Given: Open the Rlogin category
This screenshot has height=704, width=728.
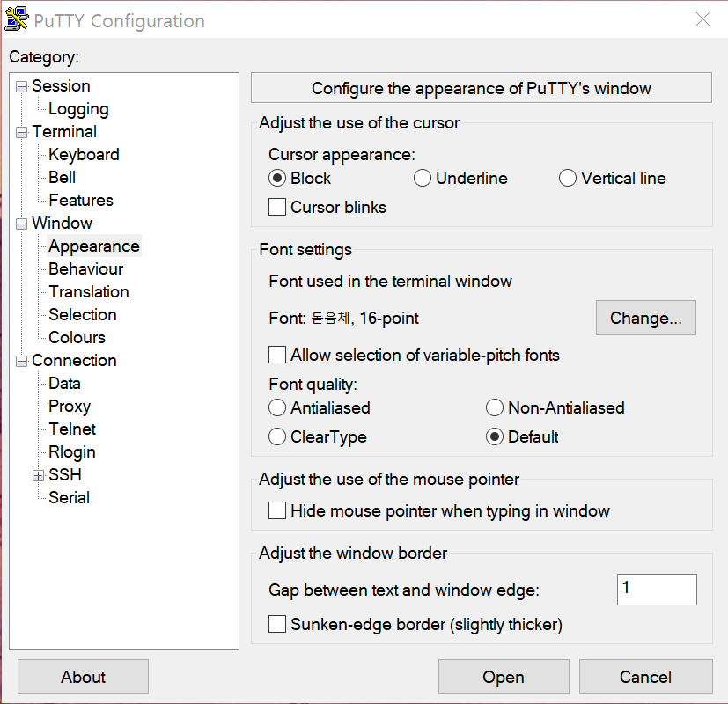Looking at the screenshot, I should [72, 452].
